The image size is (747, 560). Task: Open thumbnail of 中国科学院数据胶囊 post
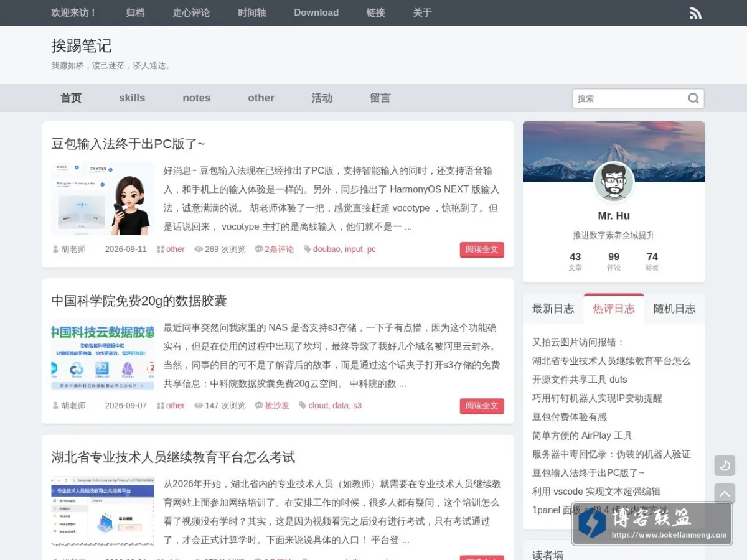[103, 355]
